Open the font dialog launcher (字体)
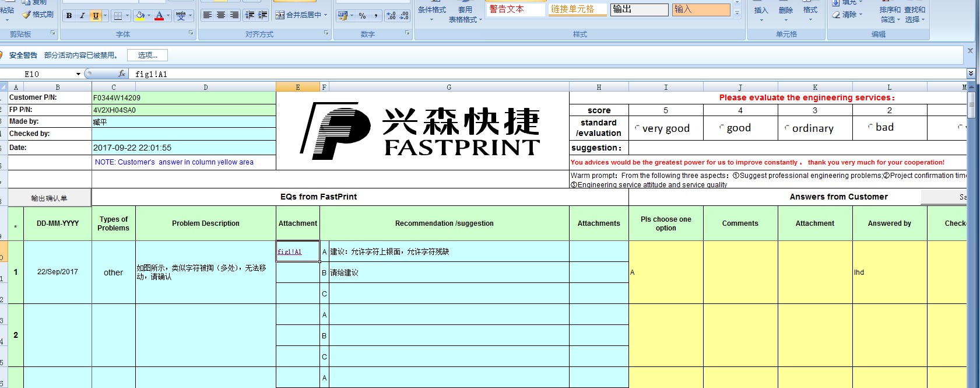Screen dimensions: 980x388 pos(191,33)
